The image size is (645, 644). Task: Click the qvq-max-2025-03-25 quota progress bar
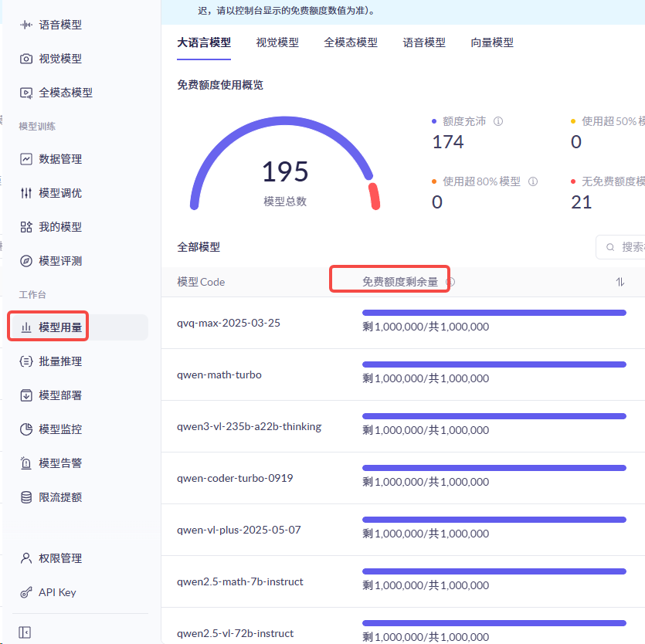point(494,313)
